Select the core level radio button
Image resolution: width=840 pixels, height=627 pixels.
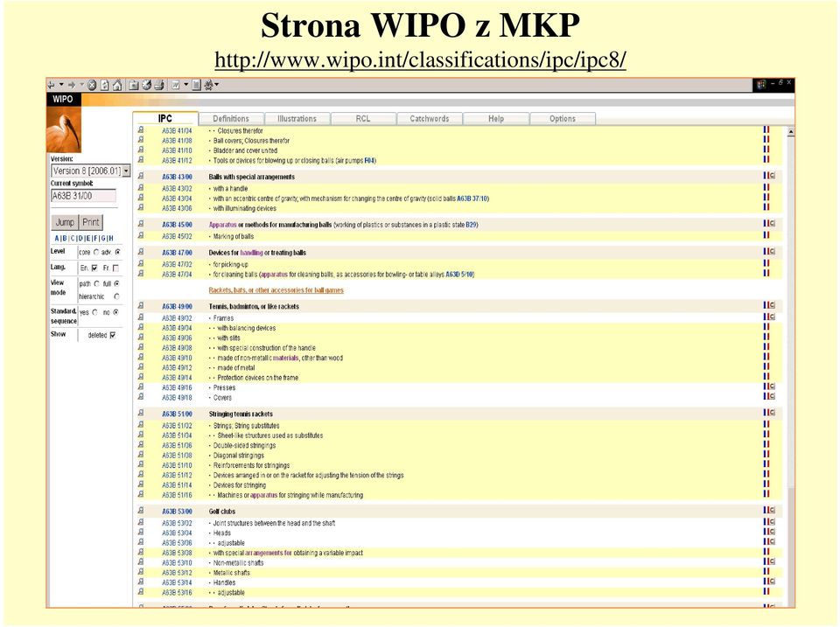96,252
